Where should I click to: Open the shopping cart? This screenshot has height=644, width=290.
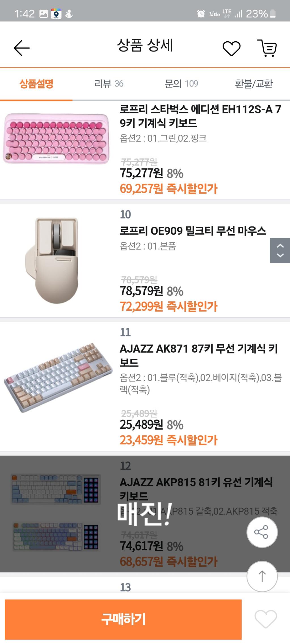click(267, 48)
